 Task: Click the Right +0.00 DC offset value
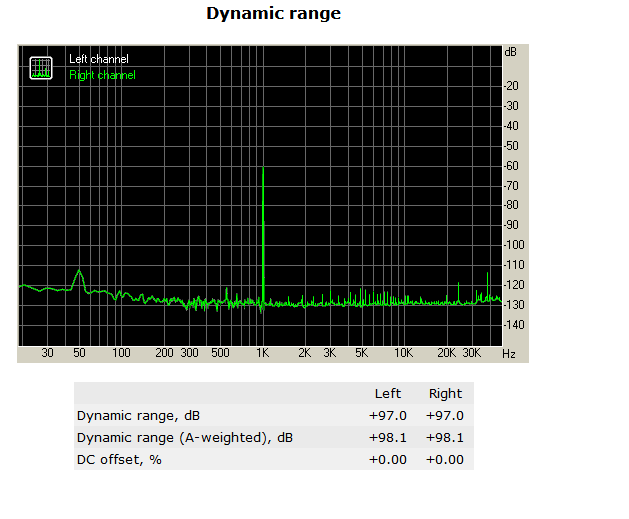coord(444,460)
